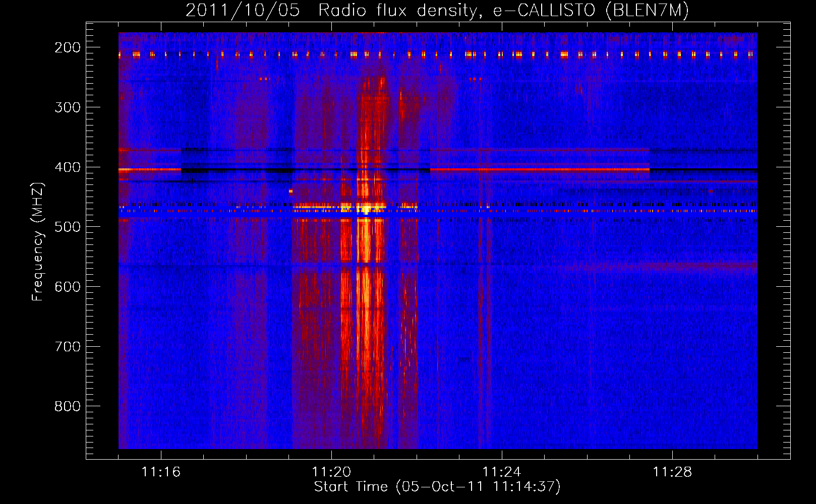Click the 200 frequency tick label
Image resolution: width=816 pixels, height=504 pixels.
point(68,47)
